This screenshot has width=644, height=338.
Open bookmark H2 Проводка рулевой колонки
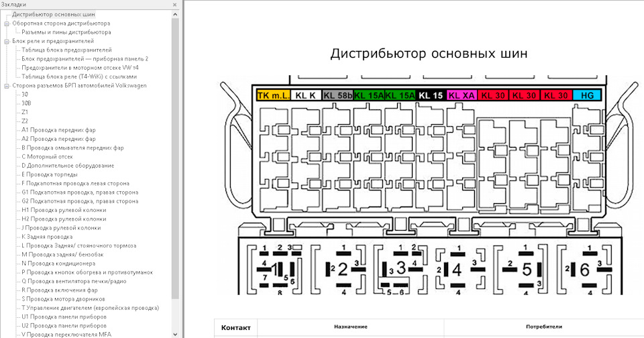coord(64,219)
